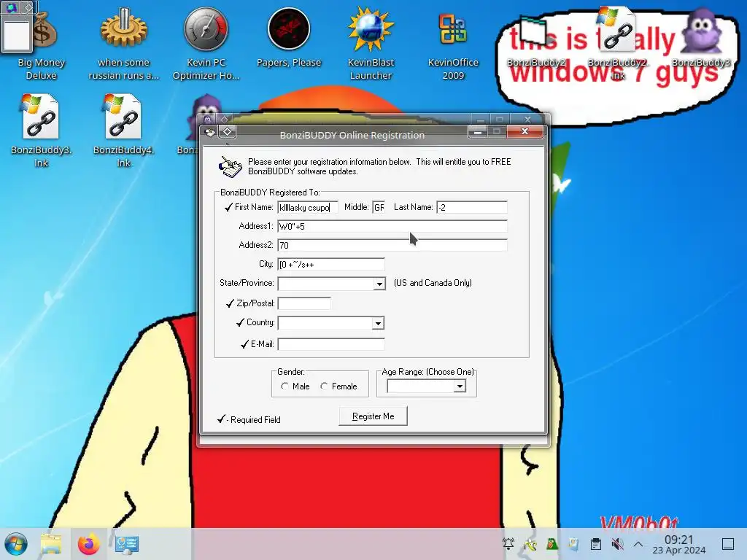Click the Register Me button
Screen dimensions: 747x560
(373, 416)
